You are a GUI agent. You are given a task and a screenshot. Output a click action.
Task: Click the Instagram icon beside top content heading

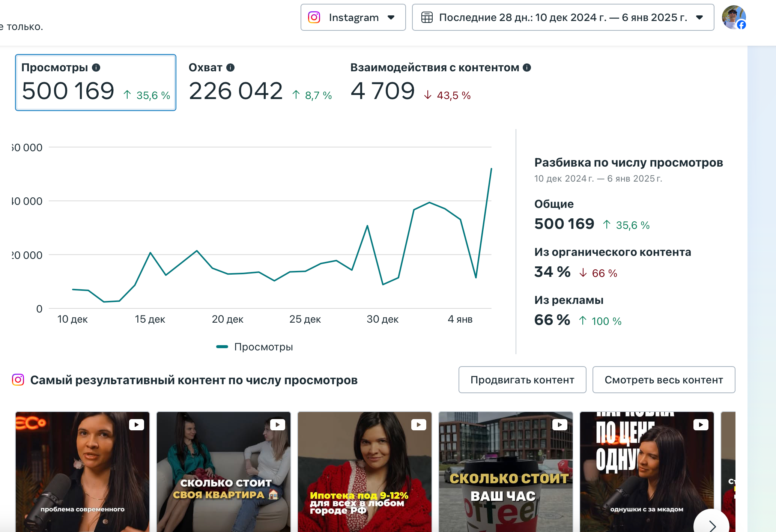[18, 380]
